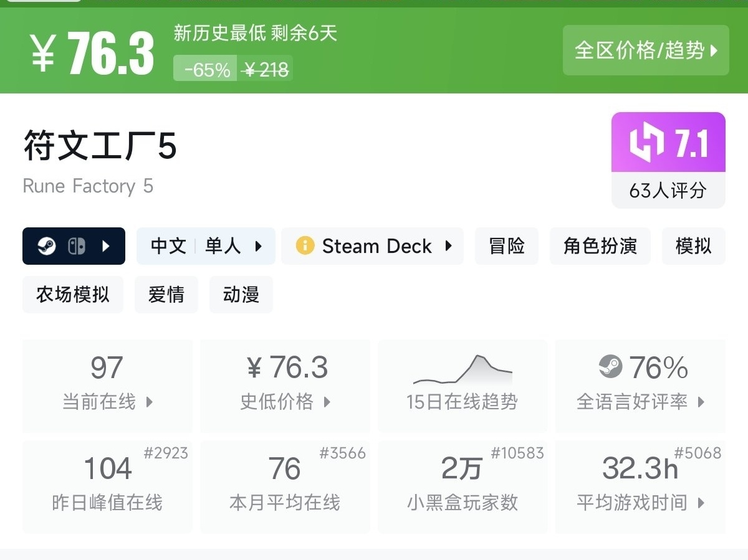Select the 角色扮演 tag
This screenshot has height=560, width=748.
pos(600,246)
